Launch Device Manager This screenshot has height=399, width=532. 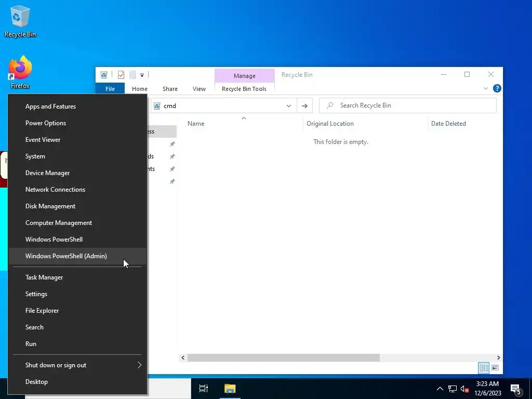pos(77,173)
